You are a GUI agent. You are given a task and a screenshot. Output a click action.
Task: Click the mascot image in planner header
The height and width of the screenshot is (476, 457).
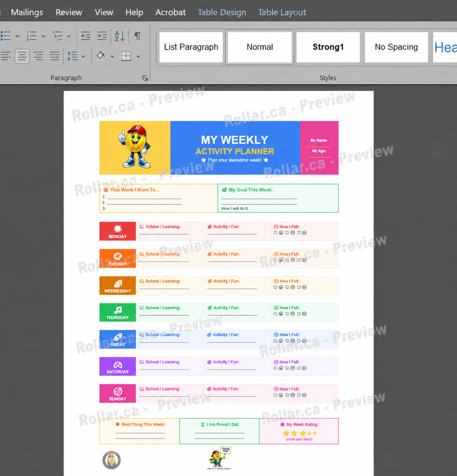tap(135, 146)
